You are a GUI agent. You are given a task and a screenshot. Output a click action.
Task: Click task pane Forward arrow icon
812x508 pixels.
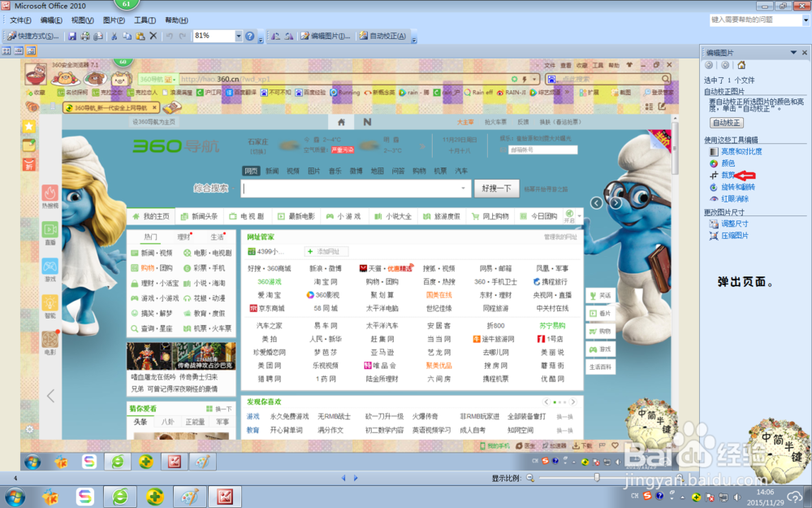[725, 65]
